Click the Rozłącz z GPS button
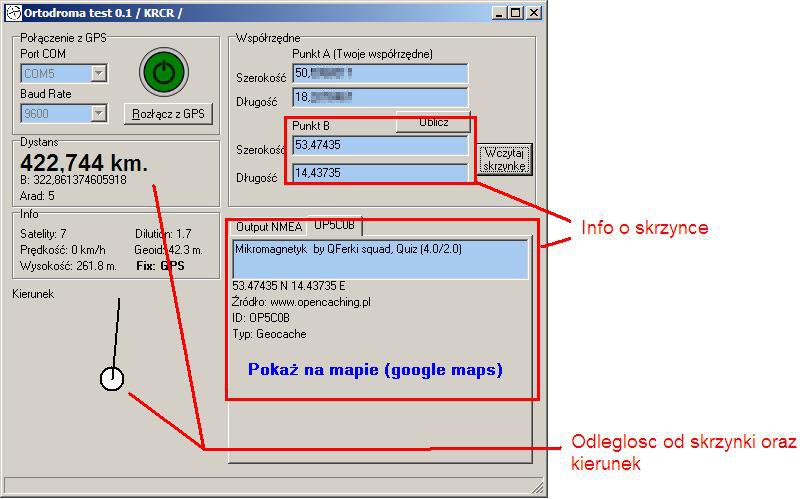The height and width of the screenshot is (499, 804). pyautogui.click(x=168, y=114)
